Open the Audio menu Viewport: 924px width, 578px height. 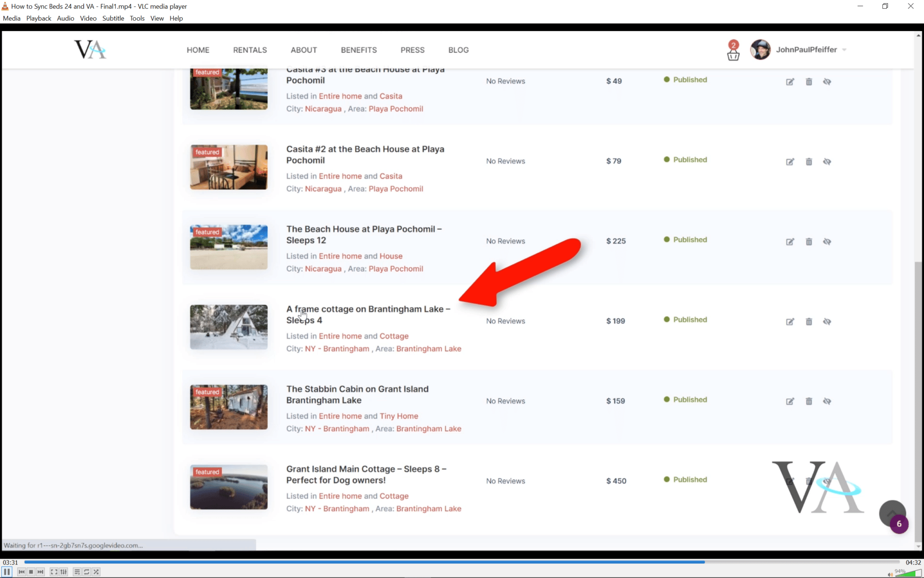pyautogui.click(x=65, y=18)
